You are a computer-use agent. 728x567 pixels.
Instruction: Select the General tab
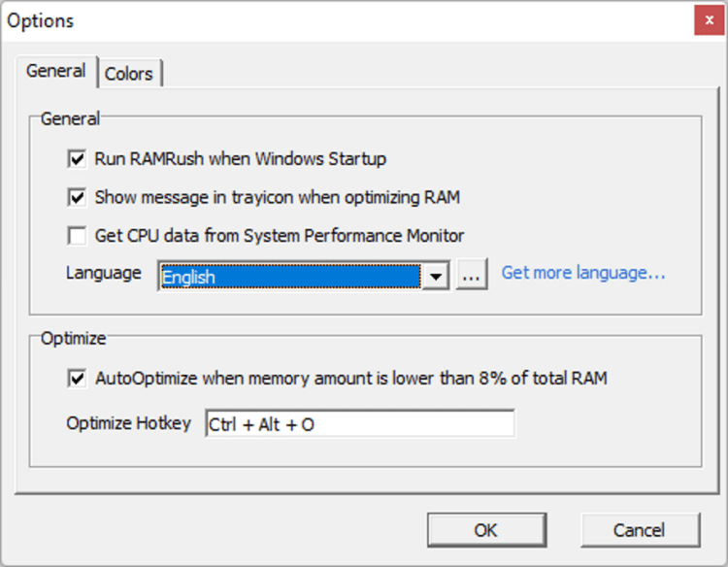(56, 71)
